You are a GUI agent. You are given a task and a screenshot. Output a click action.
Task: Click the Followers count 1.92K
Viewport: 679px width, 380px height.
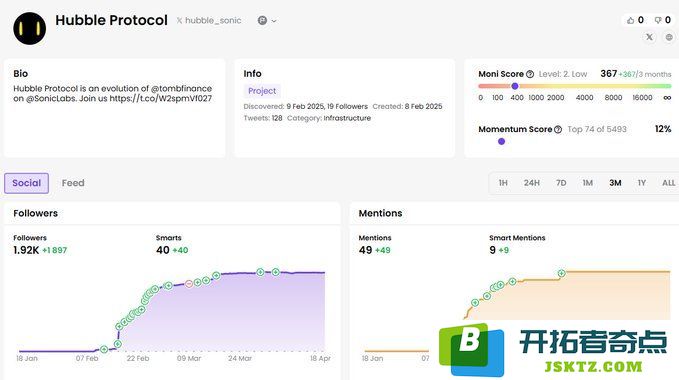pyautogui.click(x=26, y=250)
